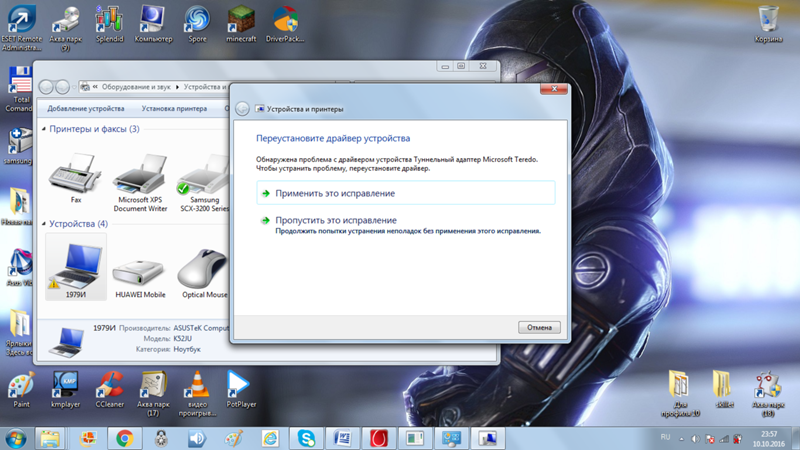Click the paint palette taskbar icon
800x450 pixels.
click(x=234, y=438)
